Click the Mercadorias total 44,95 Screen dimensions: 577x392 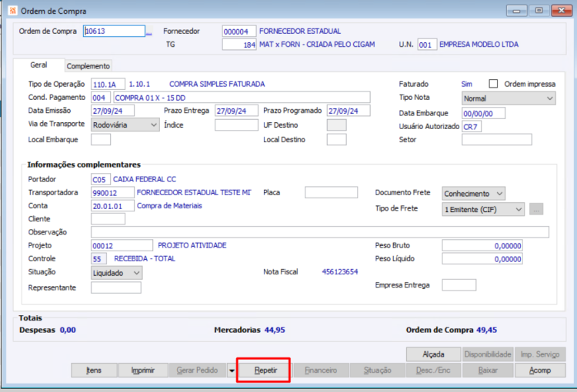point(275,330)
